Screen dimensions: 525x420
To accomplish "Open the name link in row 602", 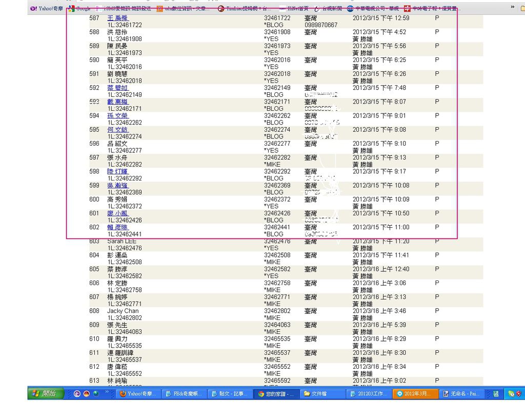I will pyautogui.click(x=117, y=227).
